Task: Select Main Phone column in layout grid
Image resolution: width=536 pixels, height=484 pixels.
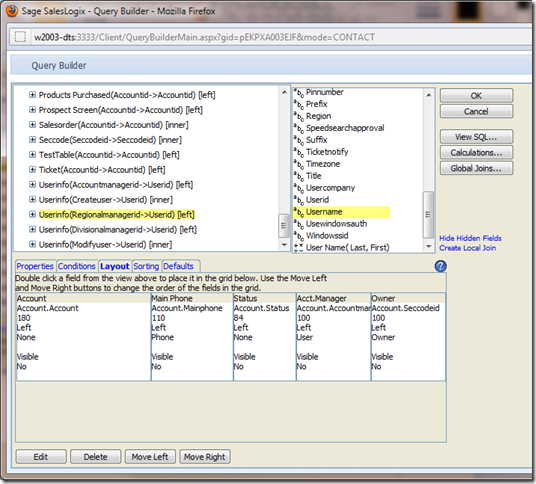Action: click(192, 337)
